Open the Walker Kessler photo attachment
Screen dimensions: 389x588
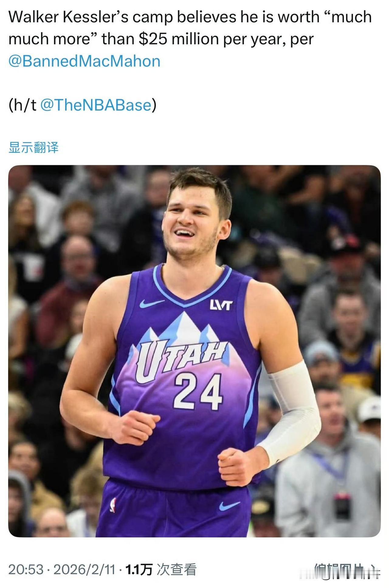tap(194, 351)
